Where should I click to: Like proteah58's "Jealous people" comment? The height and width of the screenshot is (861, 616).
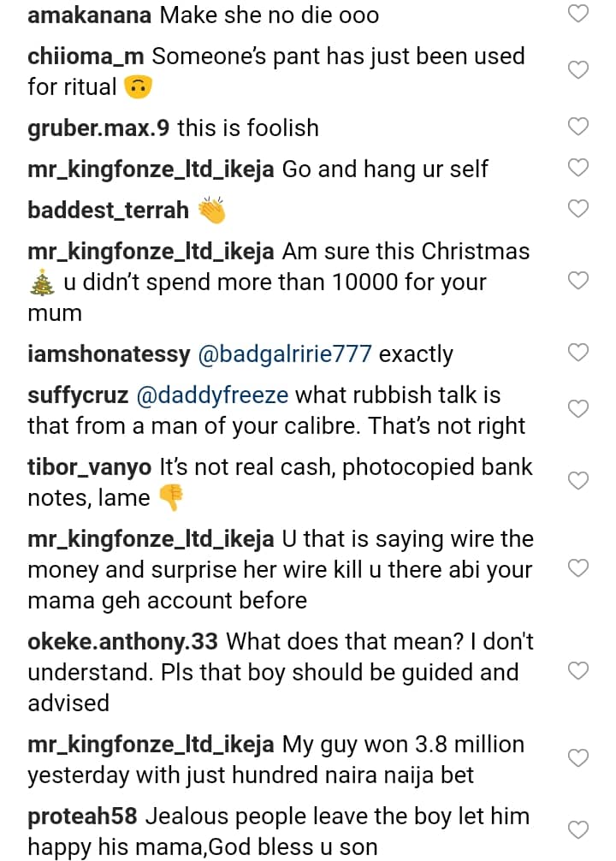(579, 830)
